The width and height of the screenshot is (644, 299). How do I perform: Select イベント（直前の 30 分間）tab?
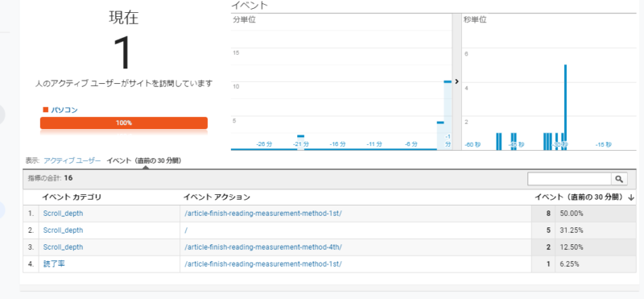tap(144, 161)
